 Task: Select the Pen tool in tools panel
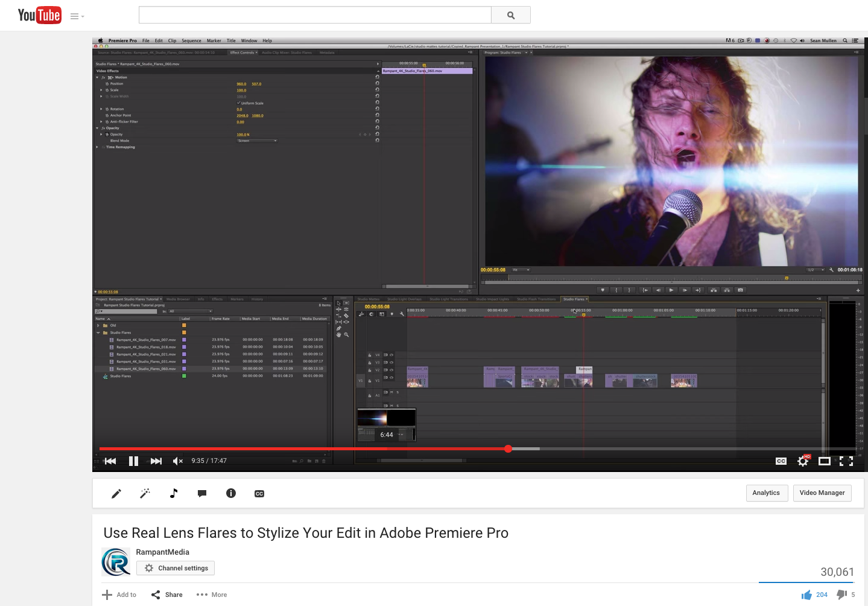[339, 328]
